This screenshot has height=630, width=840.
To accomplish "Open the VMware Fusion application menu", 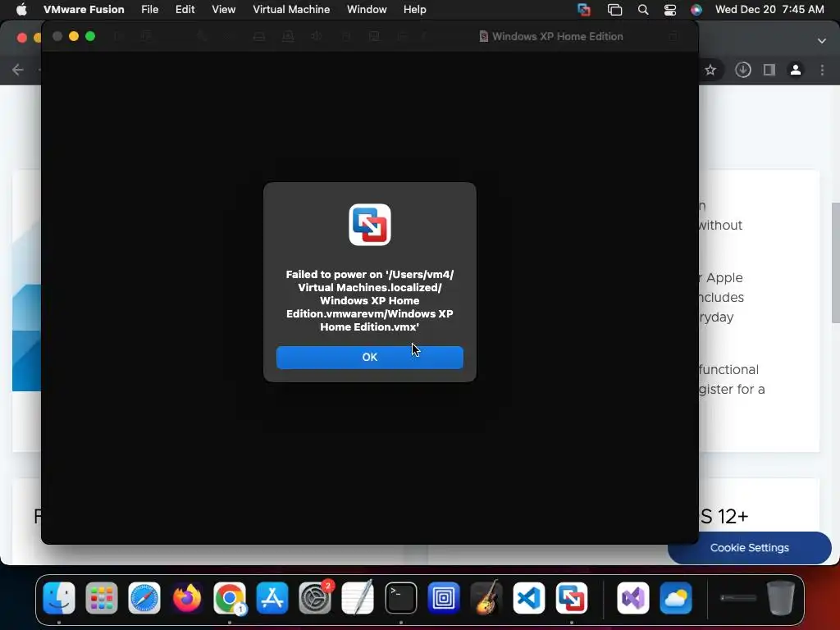I will (x=84, y=9).
